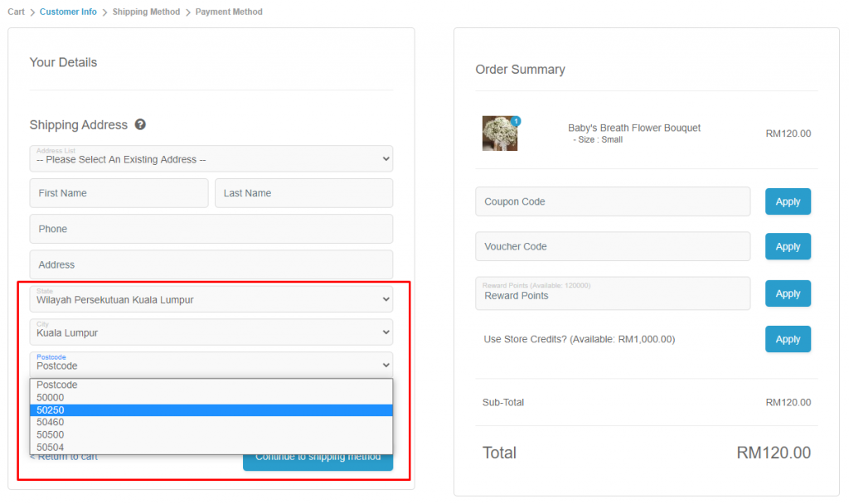The height and width of the screenshot is (504, 849).
Task: Click Apply next to Coupon Code
Action: [x=788, y=201]
